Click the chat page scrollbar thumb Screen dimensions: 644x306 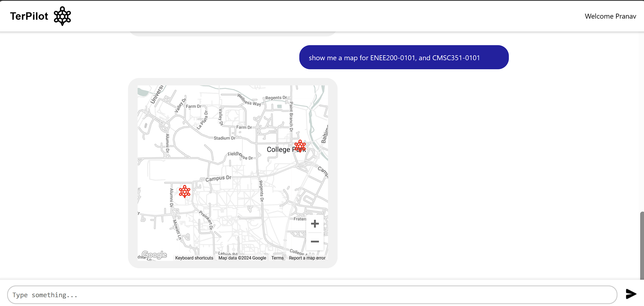click(642, 245)
